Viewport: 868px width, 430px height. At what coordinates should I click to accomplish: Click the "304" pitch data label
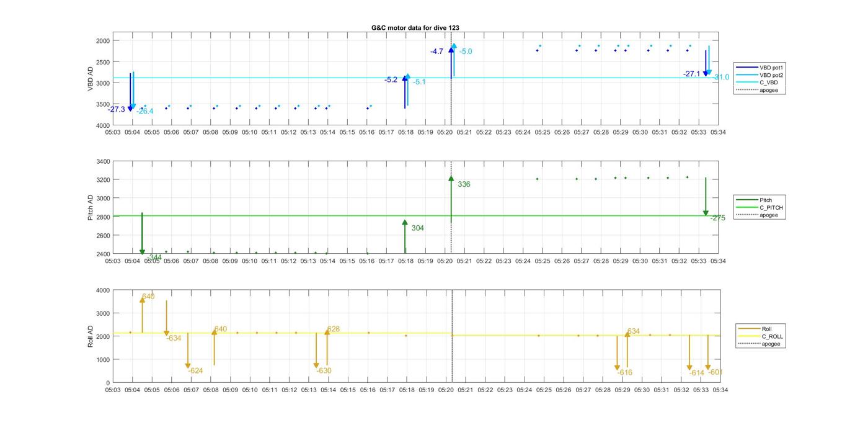coord(418,228)
